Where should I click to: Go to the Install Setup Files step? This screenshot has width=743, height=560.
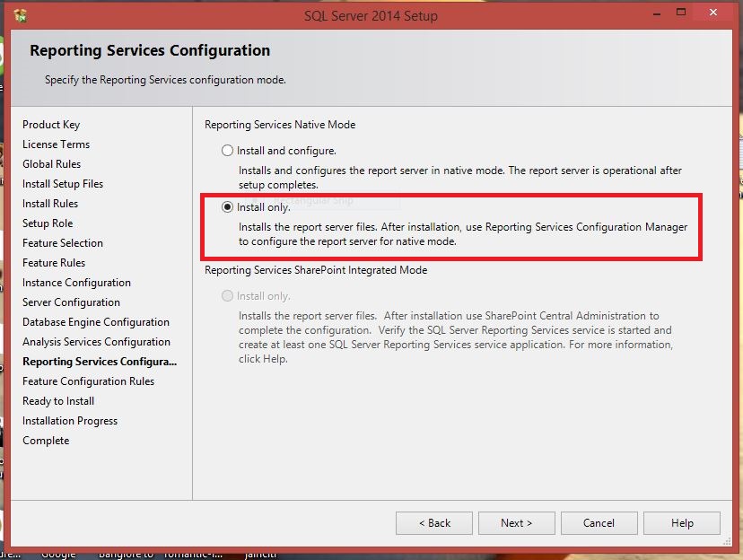[63, 184]
